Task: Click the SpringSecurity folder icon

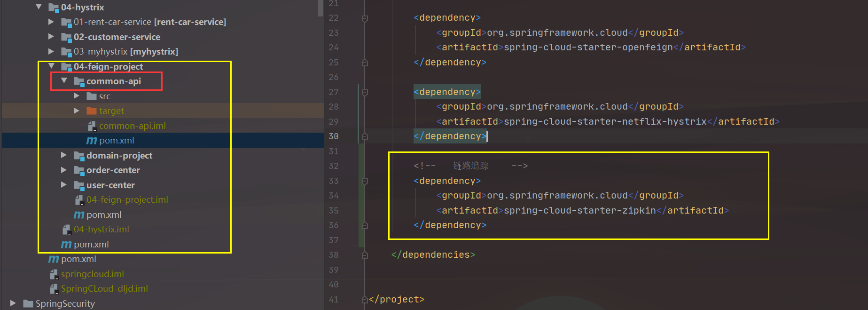Action: [28, 303]
